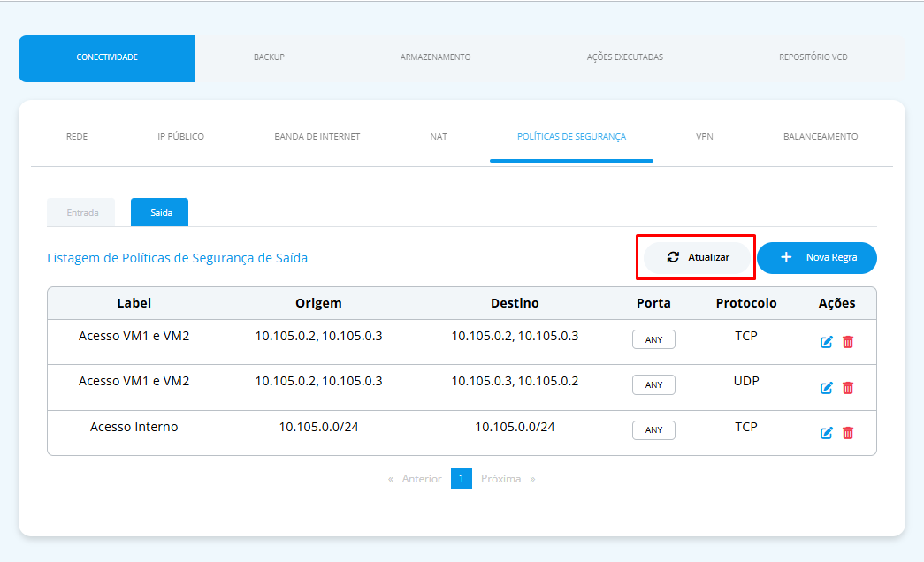Select the VPN sub-tab

pos(704,137)
